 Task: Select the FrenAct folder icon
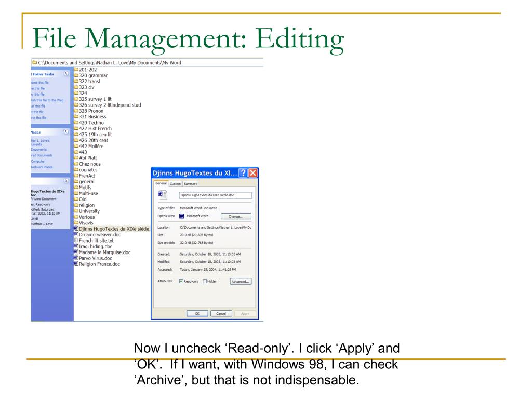[x=76, y=176]
